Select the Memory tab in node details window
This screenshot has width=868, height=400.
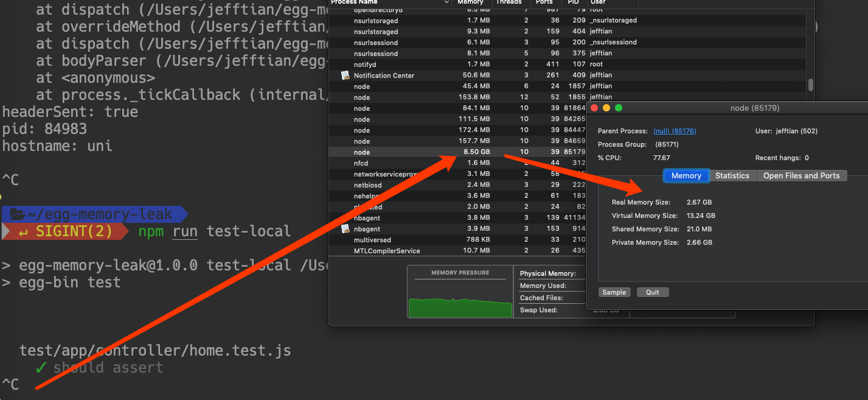coord(686,175)
